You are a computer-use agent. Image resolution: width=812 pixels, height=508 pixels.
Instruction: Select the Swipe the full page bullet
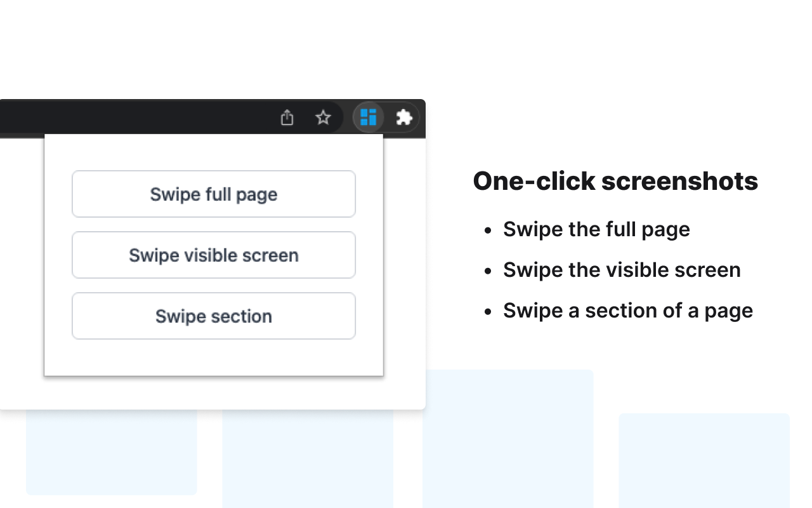[x=596, y=229]
